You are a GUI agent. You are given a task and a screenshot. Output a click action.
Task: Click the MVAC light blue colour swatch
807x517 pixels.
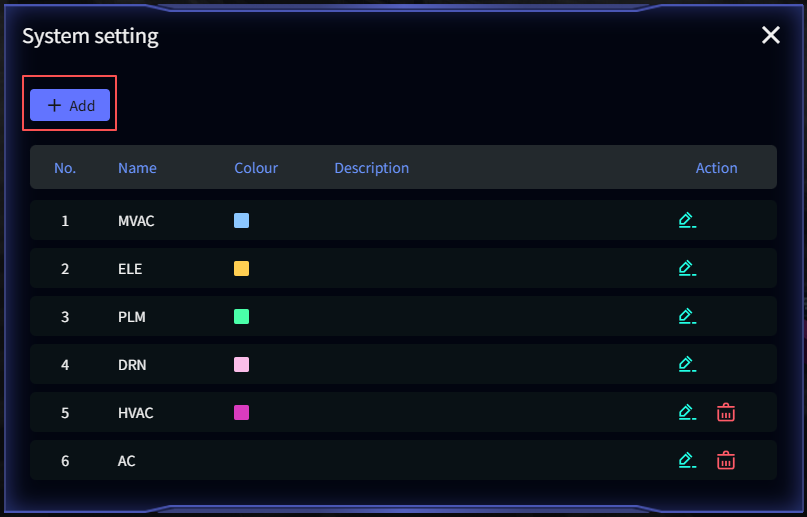point(241,220)
